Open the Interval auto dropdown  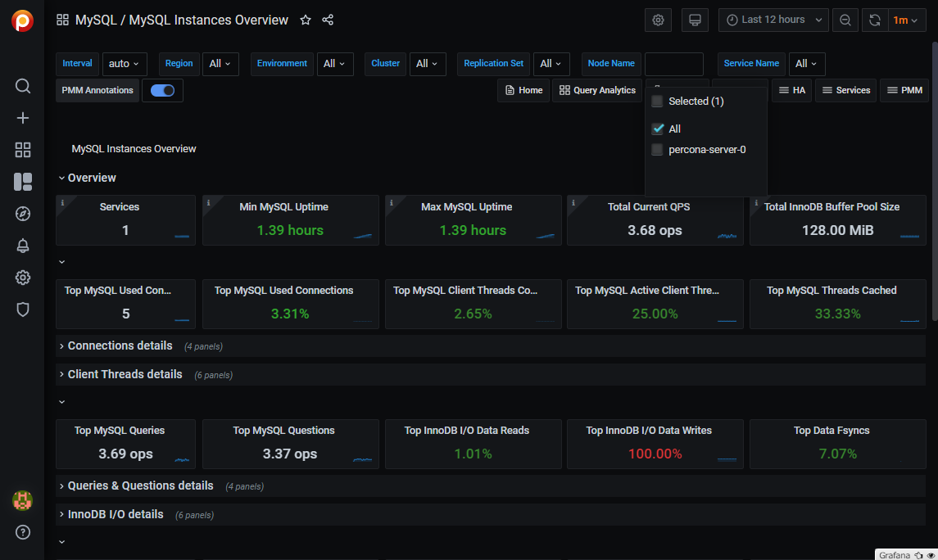pyautogui.click(x=125, y=64)
